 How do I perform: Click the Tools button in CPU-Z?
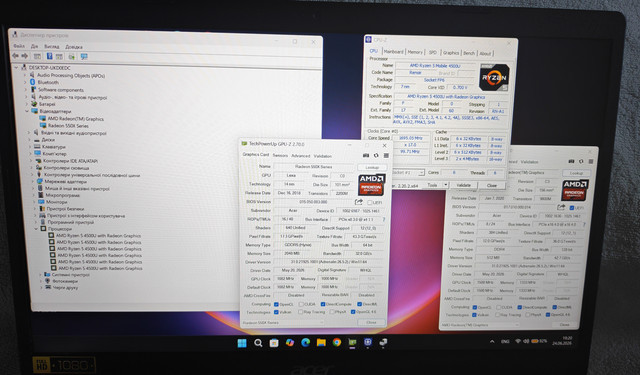click(x=432, y=185)
